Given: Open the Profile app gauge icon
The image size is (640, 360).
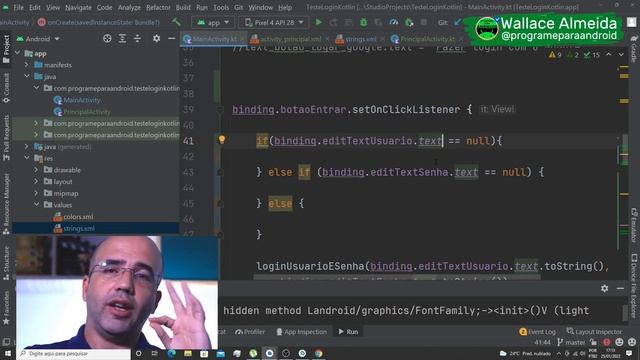Looking at the screenshot, I should [x=393, y=22].
